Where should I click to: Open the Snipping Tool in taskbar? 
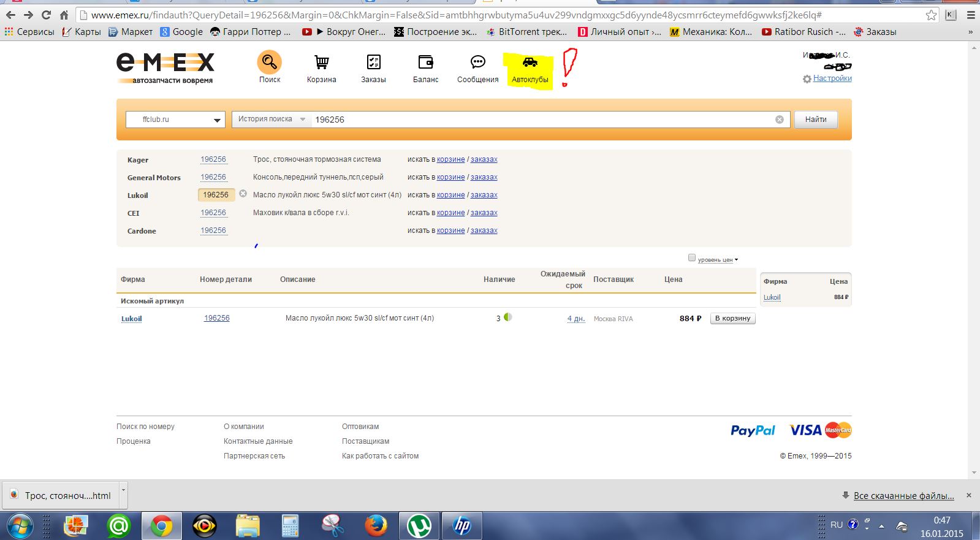[x=333, y=526]
